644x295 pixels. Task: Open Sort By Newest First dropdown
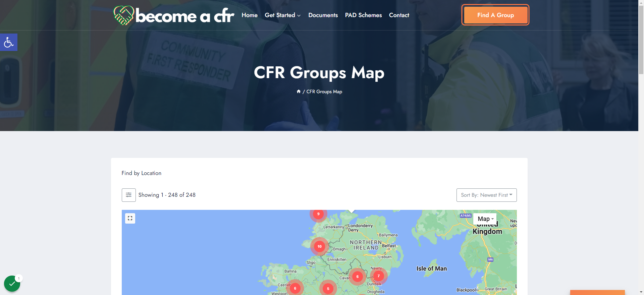pyautogui.click(x=487, y=195)
